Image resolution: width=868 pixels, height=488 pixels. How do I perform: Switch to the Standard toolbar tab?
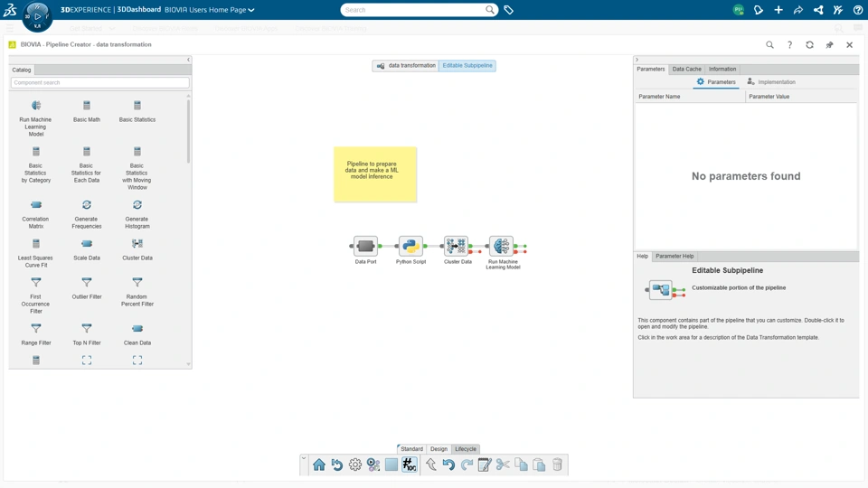coord(411,449)
